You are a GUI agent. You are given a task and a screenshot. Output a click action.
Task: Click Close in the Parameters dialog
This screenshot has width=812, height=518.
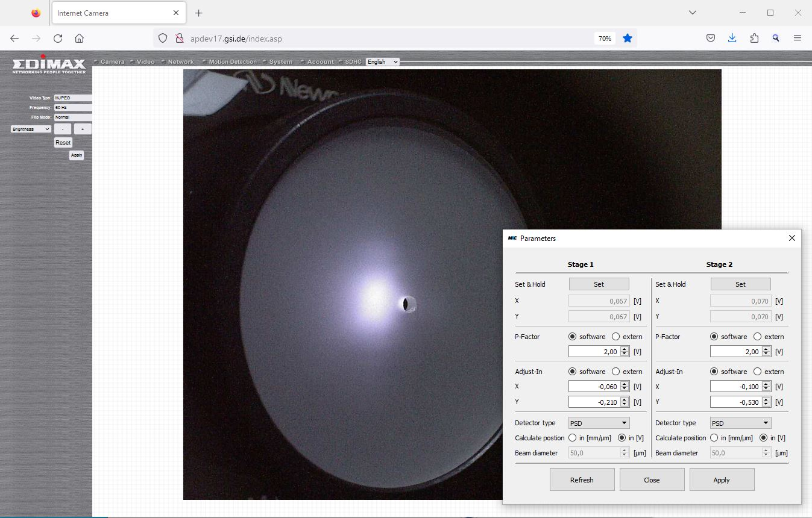[652, 480]
